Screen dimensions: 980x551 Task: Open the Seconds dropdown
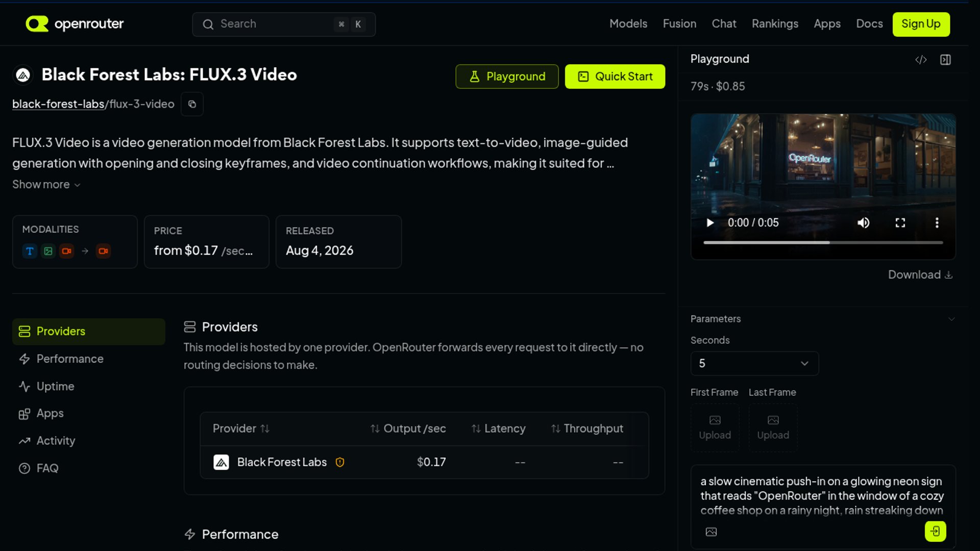pos(754,364)
